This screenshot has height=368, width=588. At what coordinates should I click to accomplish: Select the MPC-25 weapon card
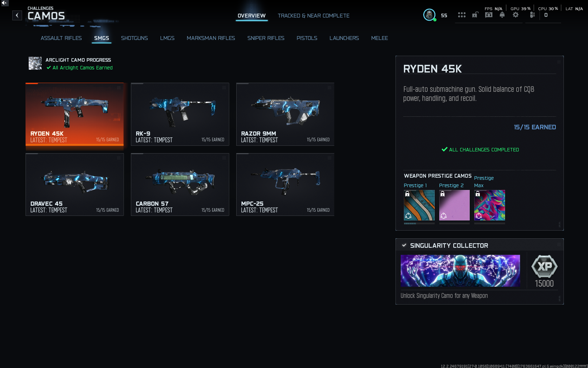[x=285, y=185]
